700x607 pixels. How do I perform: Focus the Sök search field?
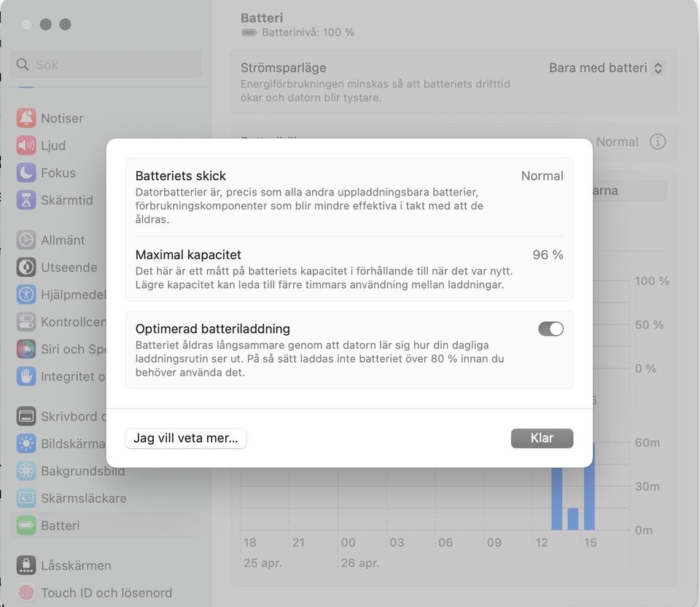(x=106, y=65)
